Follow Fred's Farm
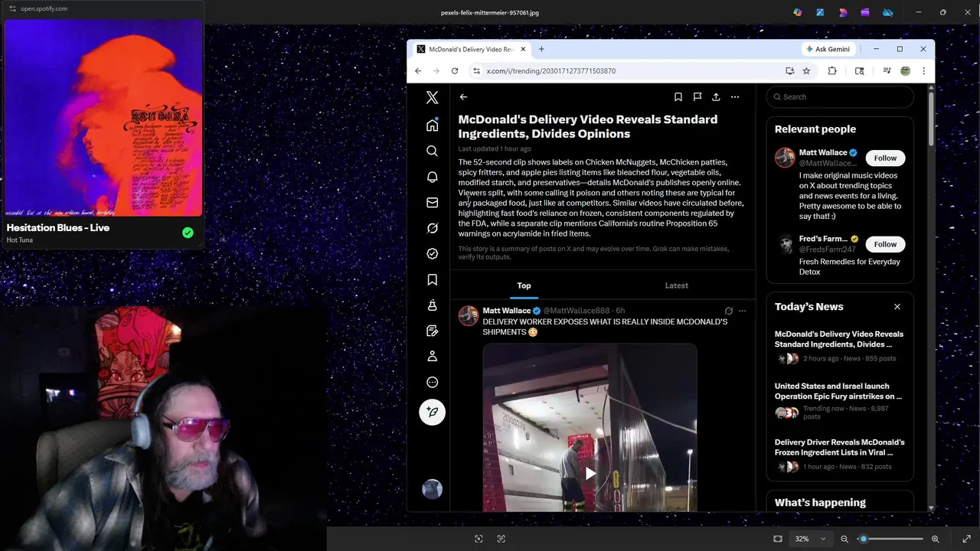This screenshot has width=980, height=551. (885, 244)
